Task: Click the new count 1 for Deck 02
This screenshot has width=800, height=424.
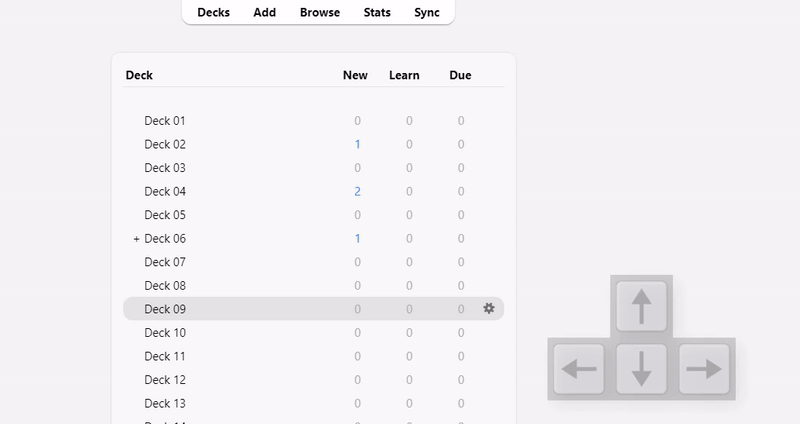Action: tap(357, 144)
